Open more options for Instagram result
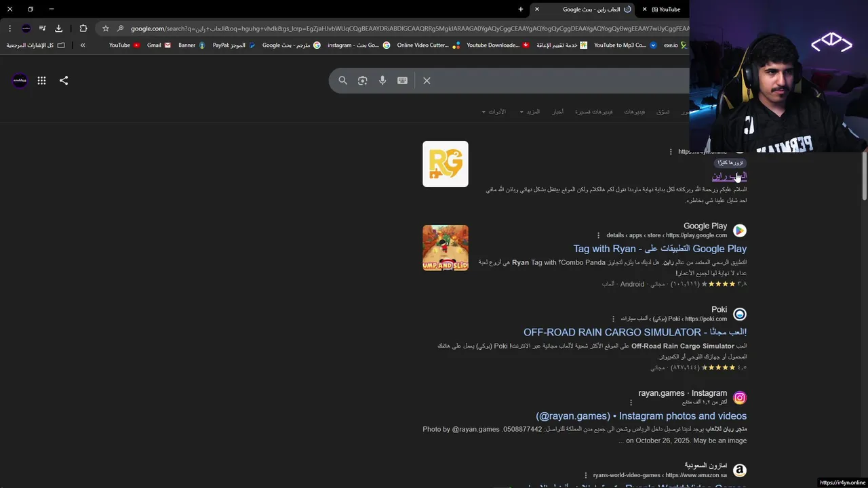 click(x=631, y=403)
